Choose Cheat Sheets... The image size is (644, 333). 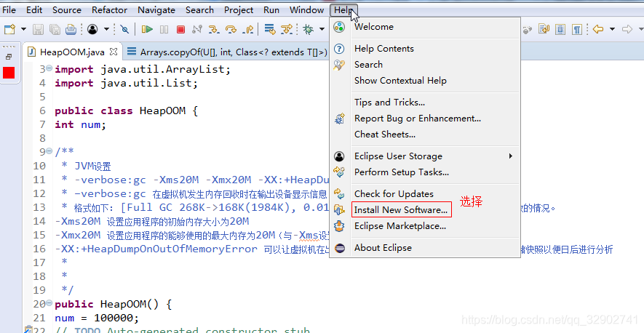(x=425, y=135)
